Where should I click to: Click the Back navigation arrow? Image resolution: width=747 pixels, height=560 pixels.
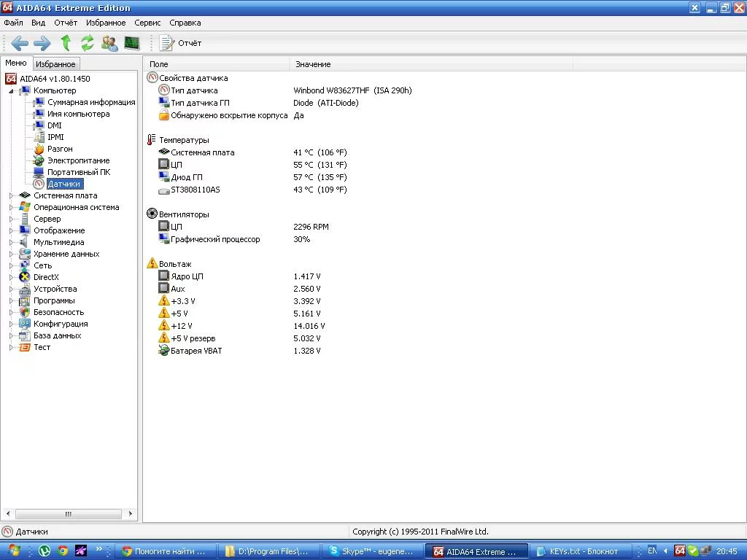20,43
